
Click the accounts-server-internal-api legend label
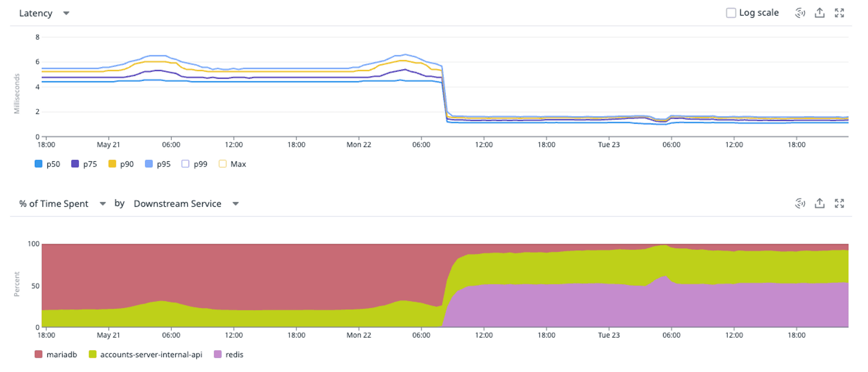tap(151, 355)
